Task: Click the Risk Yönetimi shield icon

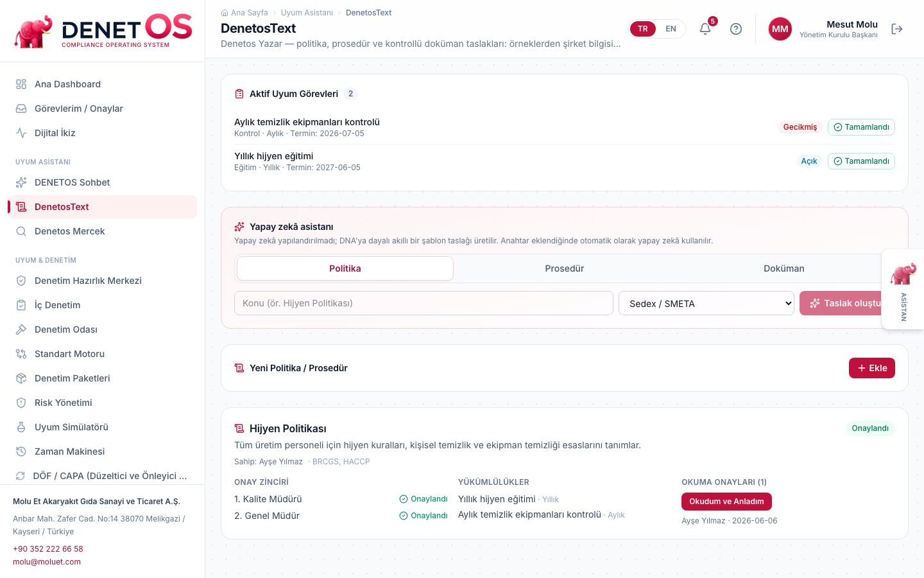Action: pyautogui.click(x=21, y=403)
